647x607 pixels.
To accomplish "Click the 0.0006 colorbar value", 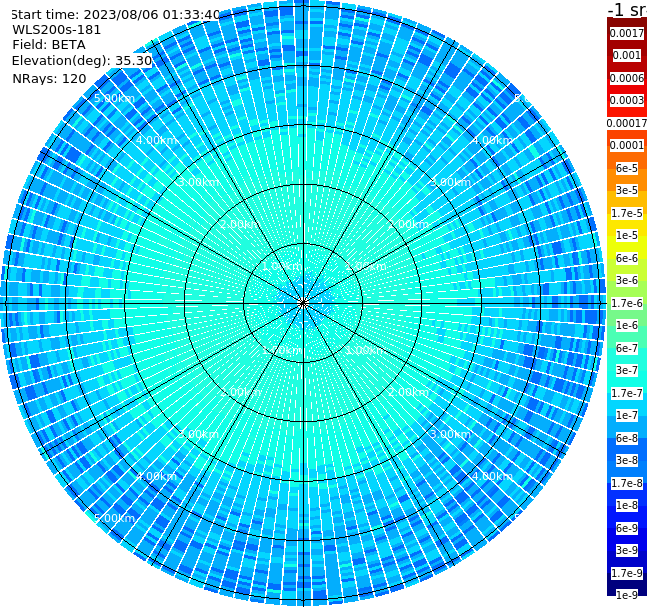I will pyautogui.click(x=627, y=78).
